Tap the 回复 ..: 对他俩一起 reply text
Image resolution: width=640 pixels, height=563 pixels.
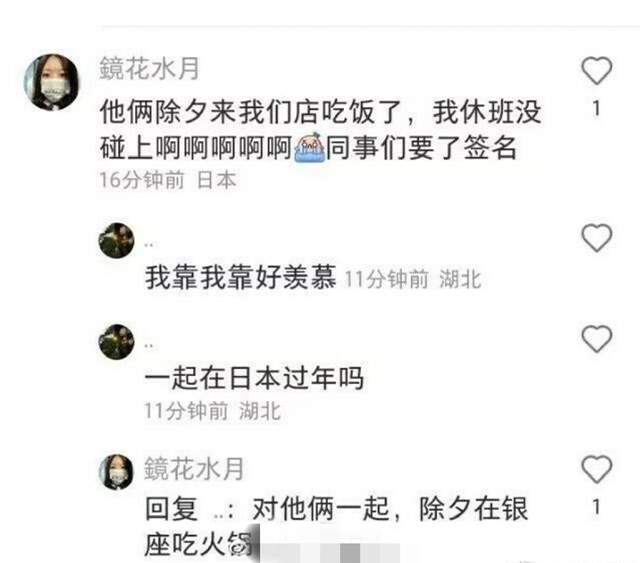click(x=337, y=526)
